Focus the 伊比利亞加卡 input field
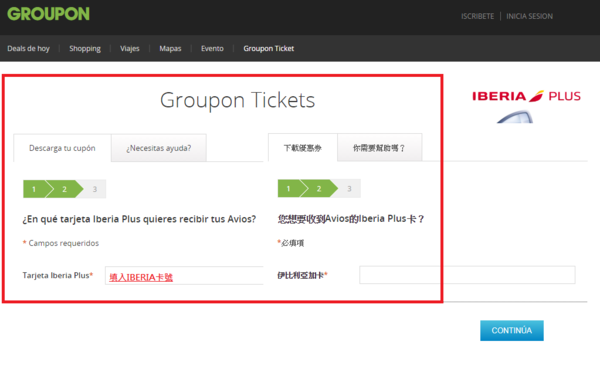 [x=467, y=275]
